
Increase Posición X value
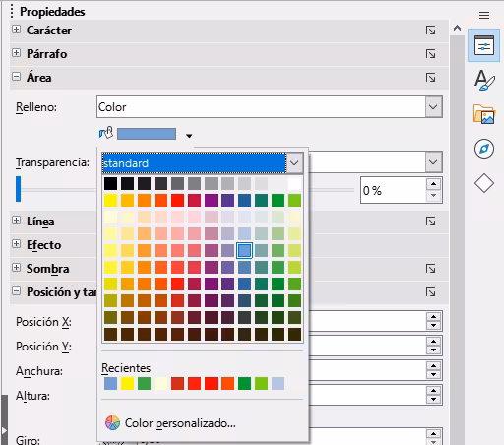coord(433,316)
